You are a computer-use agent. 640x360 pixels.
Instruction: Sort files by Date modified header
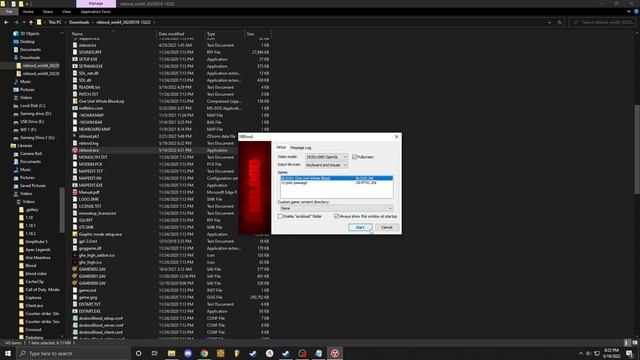171,34
